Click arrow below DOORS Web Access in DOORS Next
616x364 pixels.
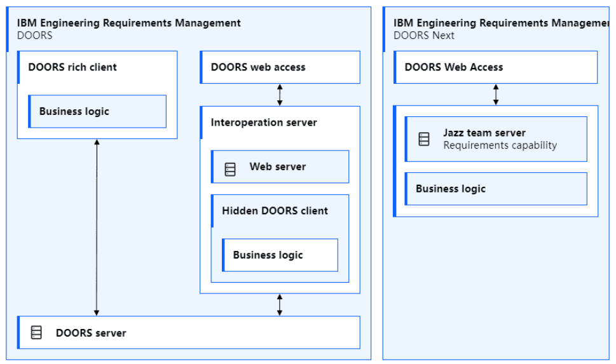tap(496, 94)
